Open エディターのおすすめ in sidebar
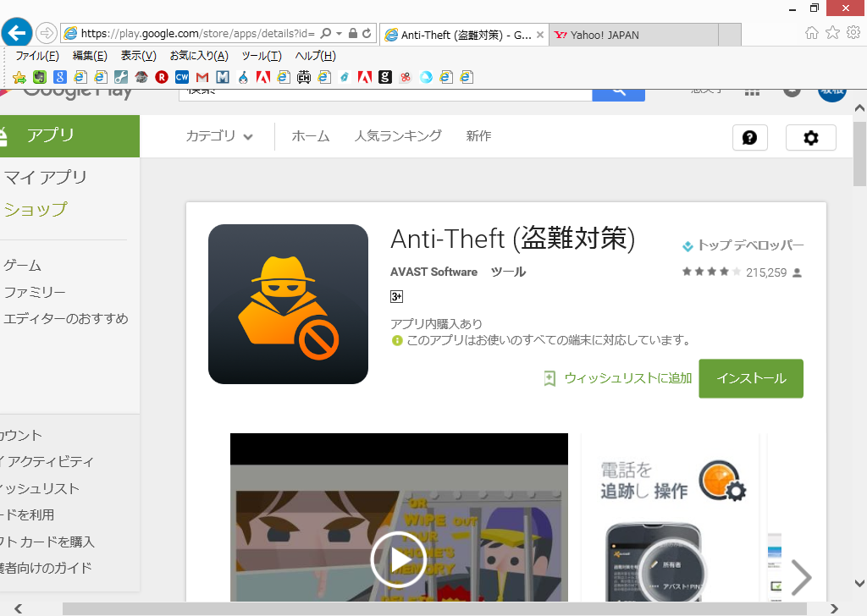The height and width of the screenshot is (616, 867). tap(66, 319)
